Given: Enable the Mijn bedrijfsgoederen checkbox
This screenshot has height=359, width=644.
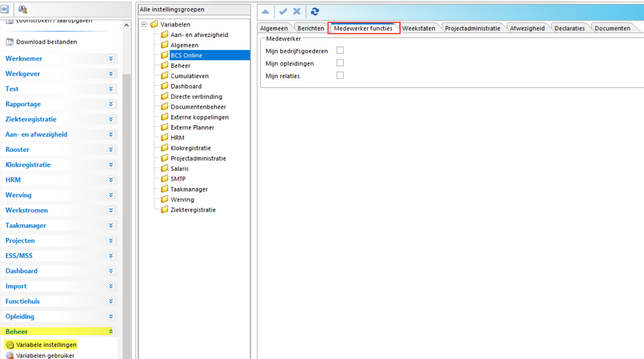Looking at the screenshot, I should [x=340, y=50].
